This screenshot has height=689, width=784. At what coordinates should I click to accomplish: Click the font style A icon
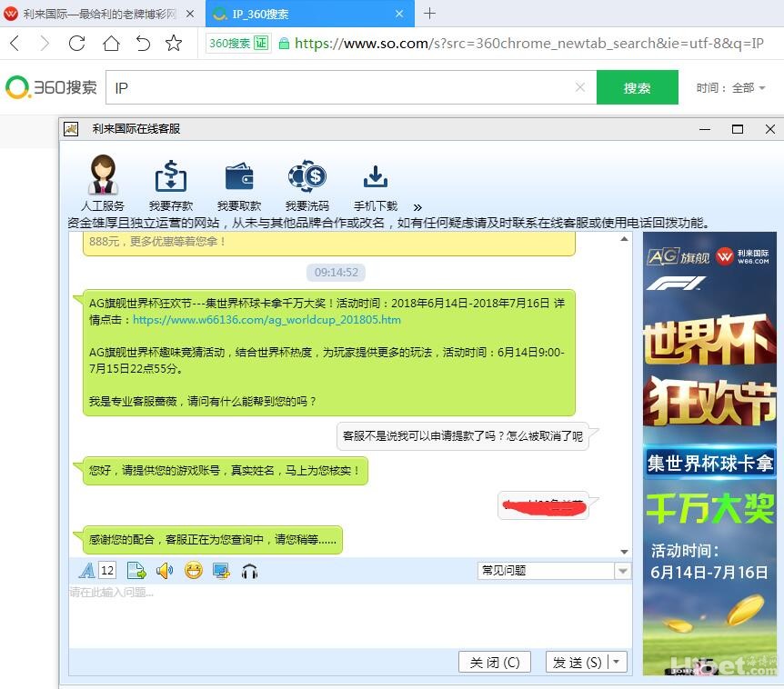pyautogui.click(x=86, y=571)
